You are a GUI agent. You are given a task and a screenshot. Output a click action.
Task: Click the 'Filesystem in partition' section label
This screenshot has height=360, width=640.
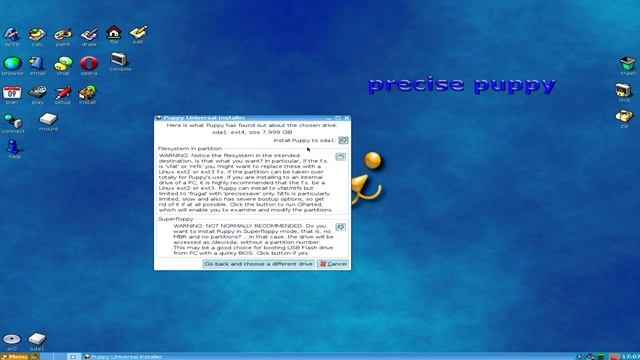coord(190,149)
